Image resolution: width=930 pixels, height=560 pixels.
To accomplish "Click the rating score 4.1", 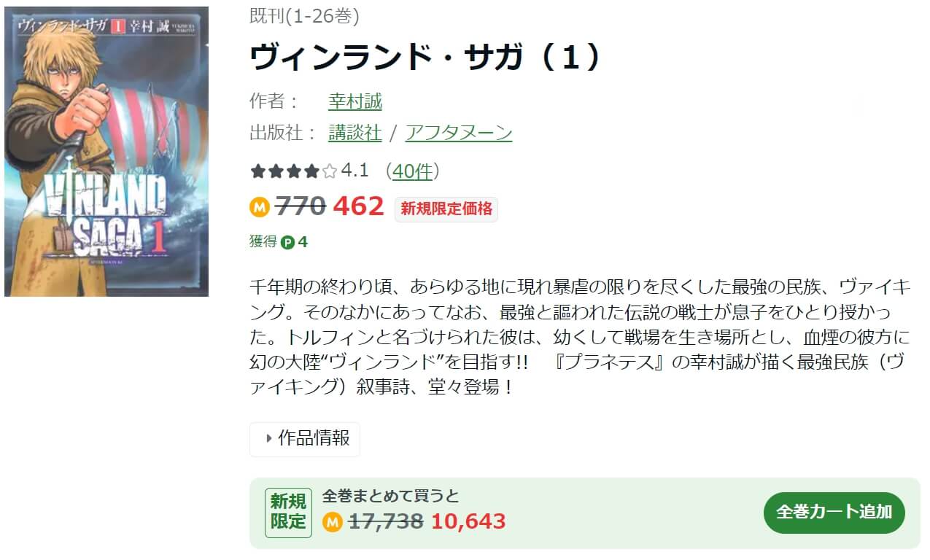I will 354,171.
